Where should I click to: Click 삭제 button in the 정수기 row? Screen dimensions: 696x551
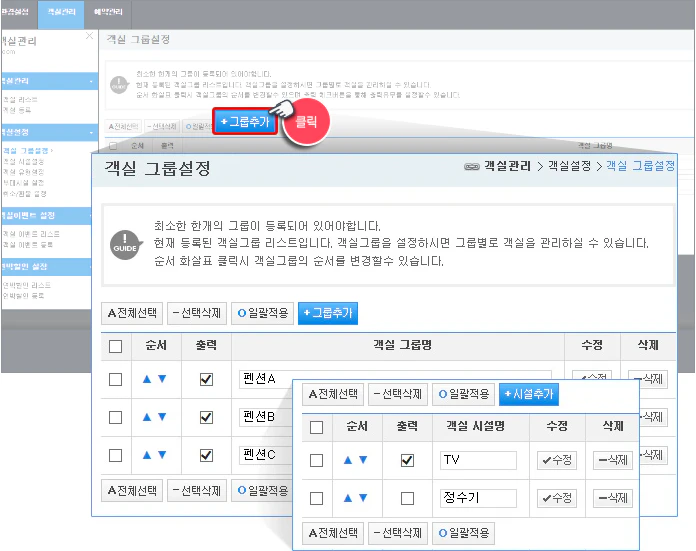(613, 499)
